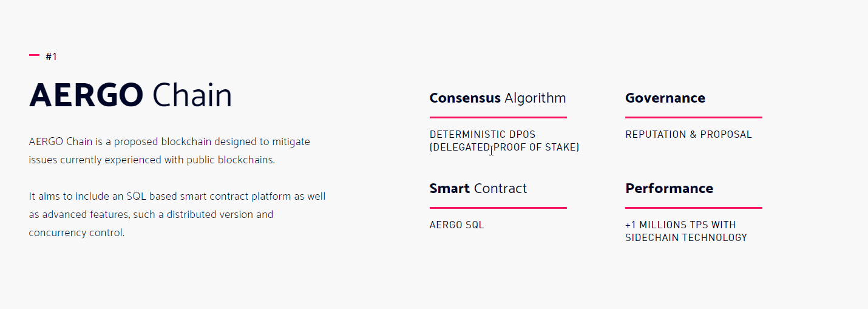
Task: Click the pink underline below Consensus Algorithm
Action: click(498, 117)
